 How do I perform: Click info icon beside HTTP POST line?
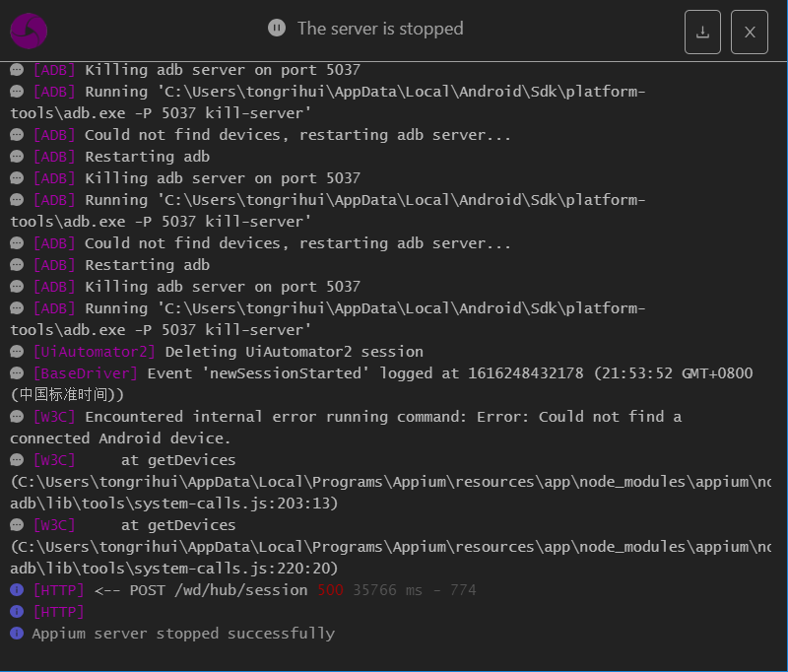[17, 589]
